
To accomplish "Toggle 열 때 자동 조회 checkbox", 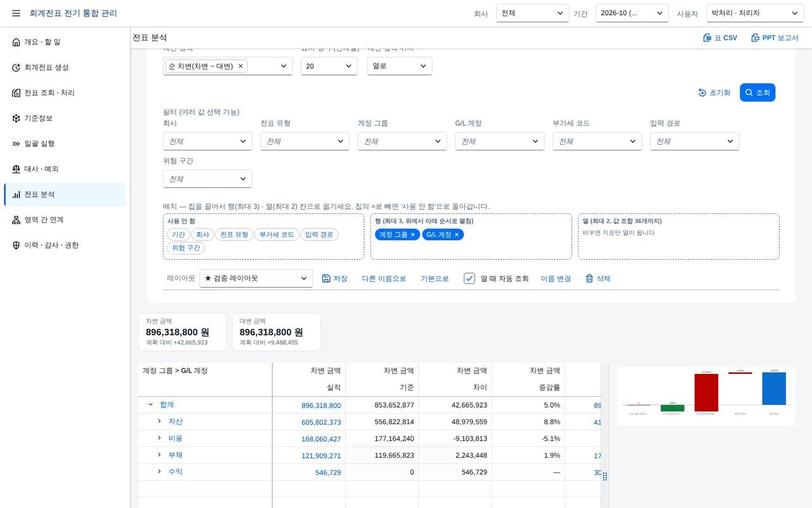I will pyautogui.click(x=469, y=279).
